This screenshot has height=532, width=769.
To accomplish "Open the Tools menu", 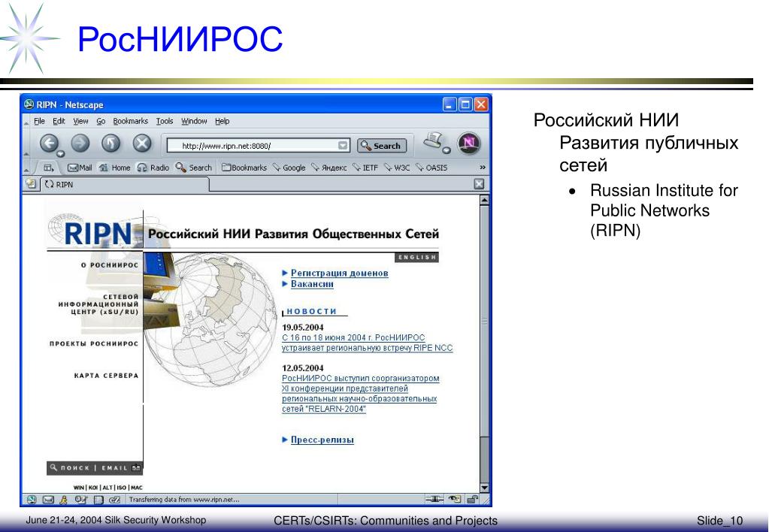I will [165, 121].
